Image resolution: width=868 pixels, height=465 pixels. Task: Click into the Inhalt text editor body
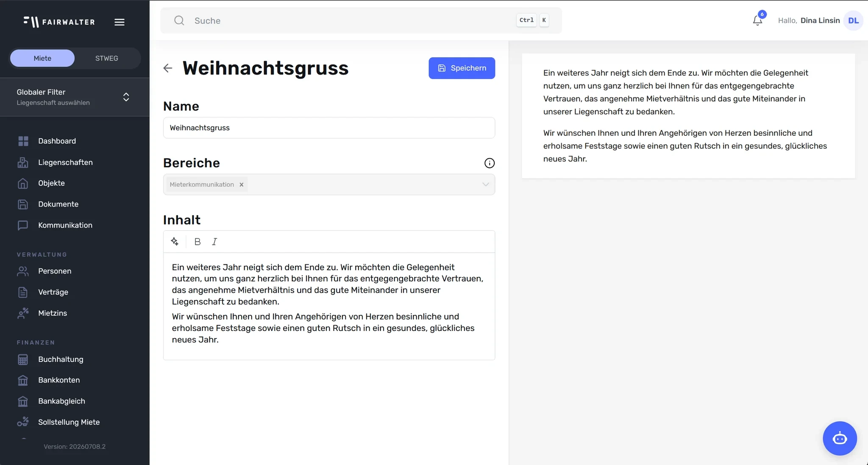click(329, 306)
